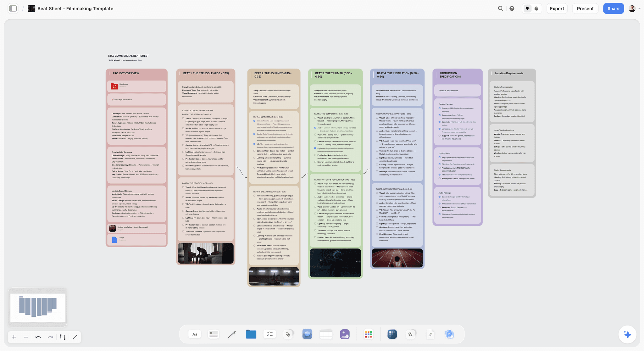This screenshot has height=351, width=644.
Task: Insert a note card from toolbar
Action: pos(214,334)
